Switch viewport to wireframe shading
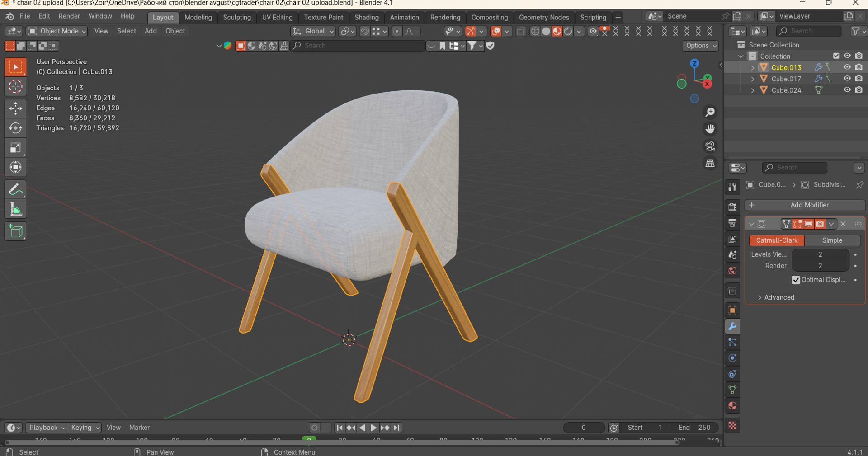This screenshot has width=868, height=456. pyautogui.click(x=535, y=31)
